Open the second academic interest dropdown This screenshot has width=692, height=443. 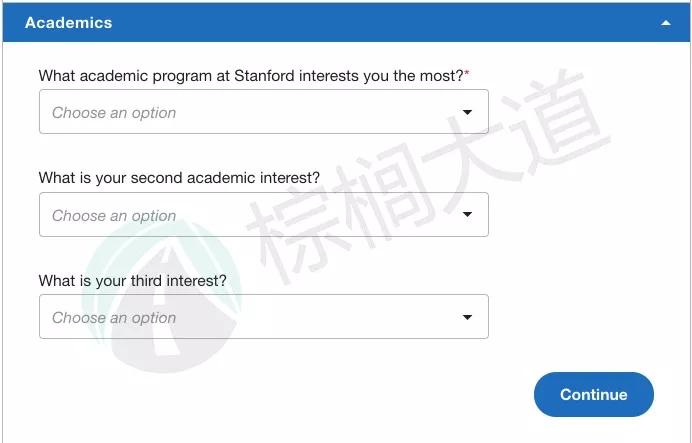(x=263, y=215)
